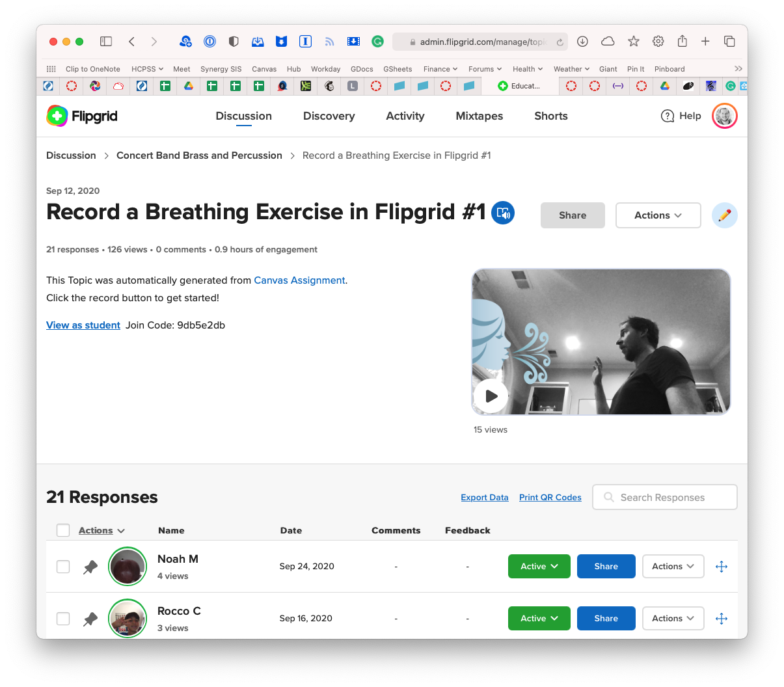Click the Export Data link
The height and width of the screenshot is (687, 784).
pyautogui.click(x=484, y=497)
